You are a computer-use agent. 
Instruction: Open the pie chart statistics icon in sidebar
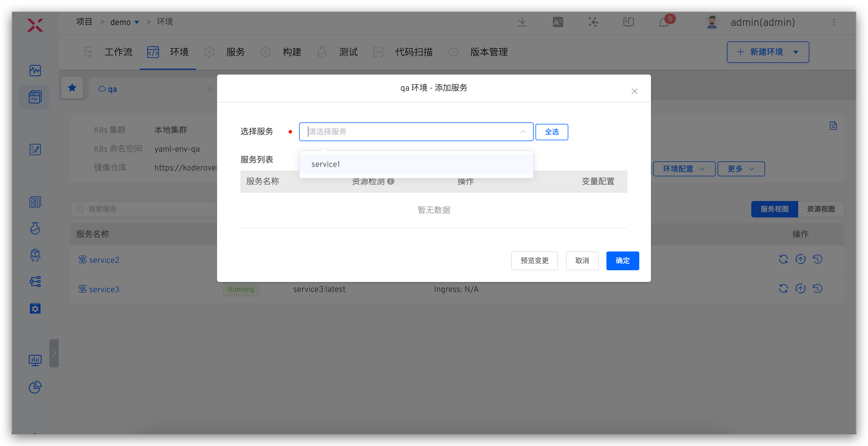click(35, 387)
